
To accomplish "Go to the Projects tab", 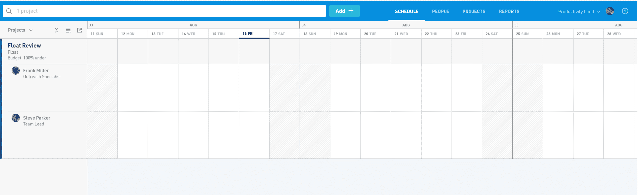I will point(474,11).
